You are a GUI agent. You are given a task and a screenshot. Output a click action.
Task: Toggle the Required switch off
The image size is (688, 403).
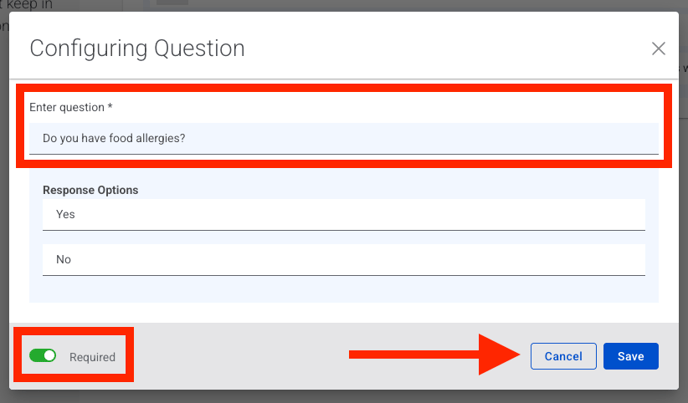pos(43,356)
